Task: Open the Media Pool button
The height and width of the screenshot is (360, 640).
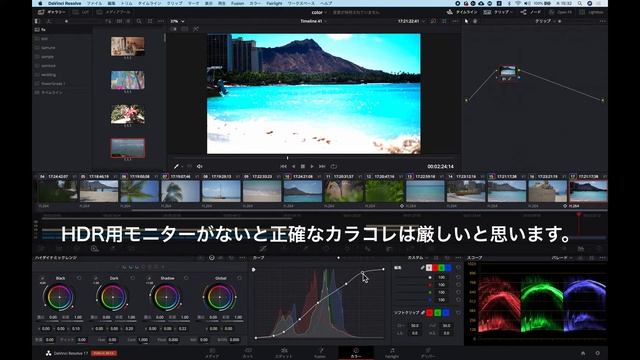Action: [x=113, y=12]
